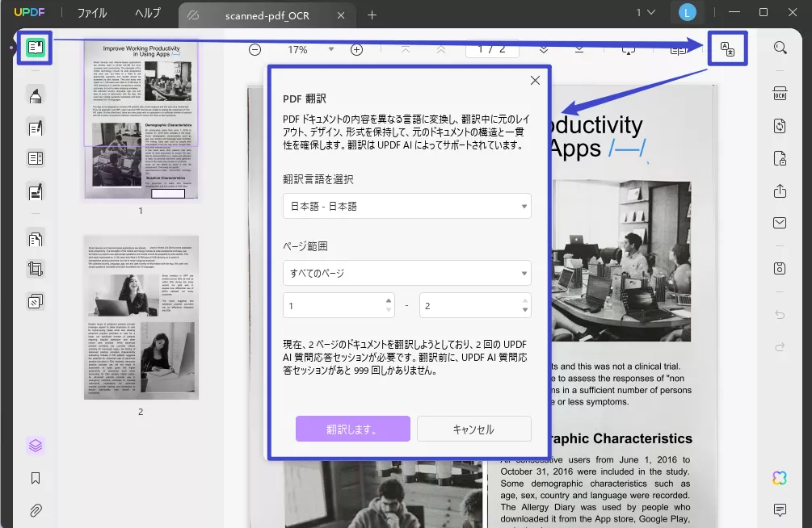This screenshot has height=528, width=812.
Task: Close the PDF 翻訳 dialog
Action: (535, 80)
